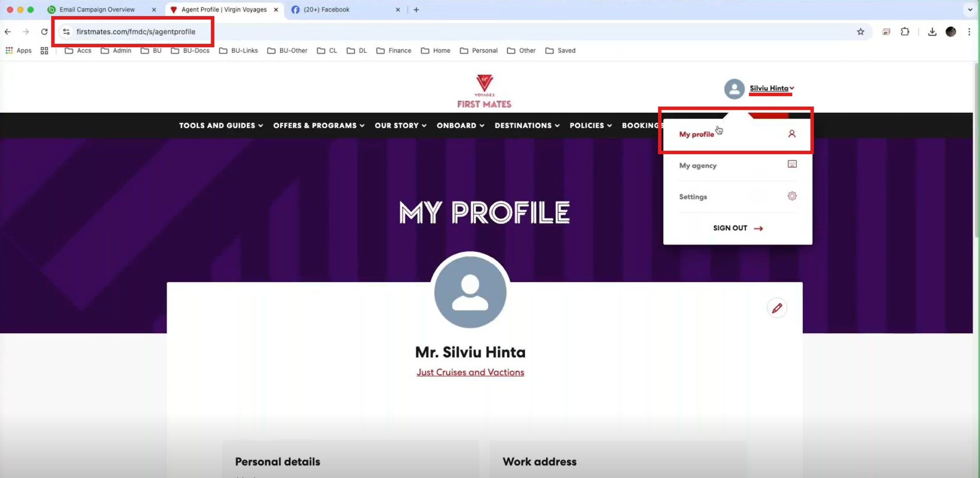
Task: Open the BU-Docs bookmark folder
Action: click(190, 51)
